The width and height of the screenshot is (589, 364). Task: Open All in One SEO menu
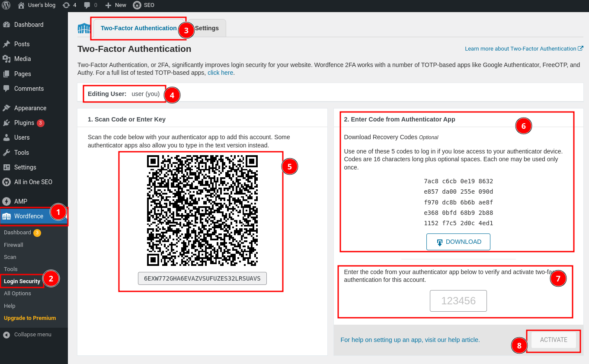pyautogui.click(x=33, y=182)
